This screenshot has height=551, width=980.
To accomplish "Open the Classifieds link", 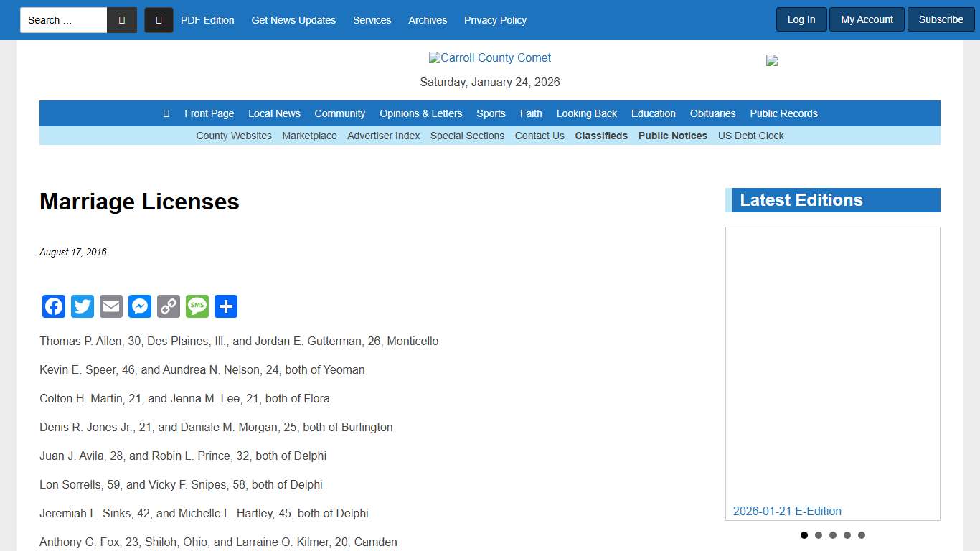I will pos(601,136).
